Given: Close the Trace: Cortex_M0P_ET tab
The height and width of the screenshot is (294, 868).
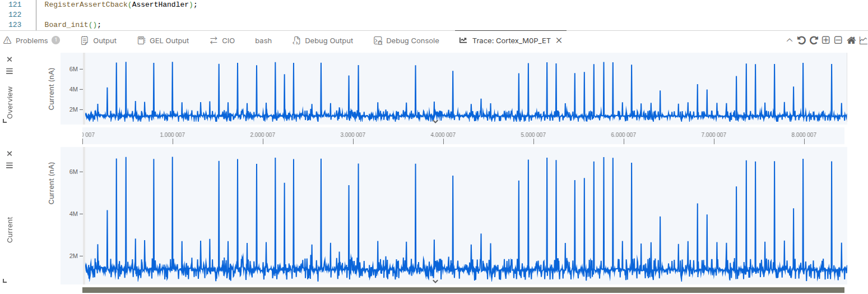Looking at the screenshot, I should tap(559, 40).
